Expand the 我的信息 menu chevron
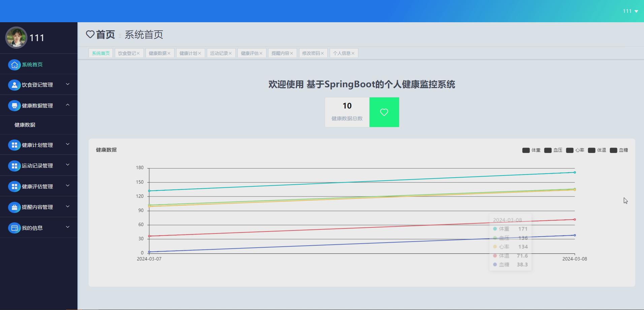644x310 pixels. point(67,227)
